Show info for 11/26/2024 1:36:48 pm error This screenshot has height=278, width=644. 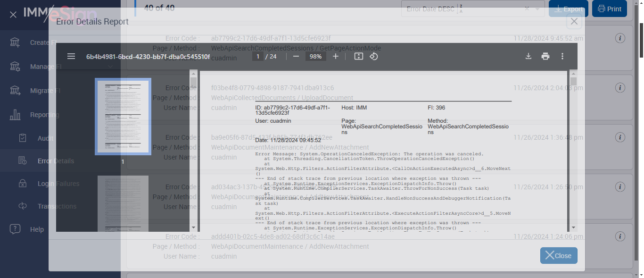tap(620, 137)
